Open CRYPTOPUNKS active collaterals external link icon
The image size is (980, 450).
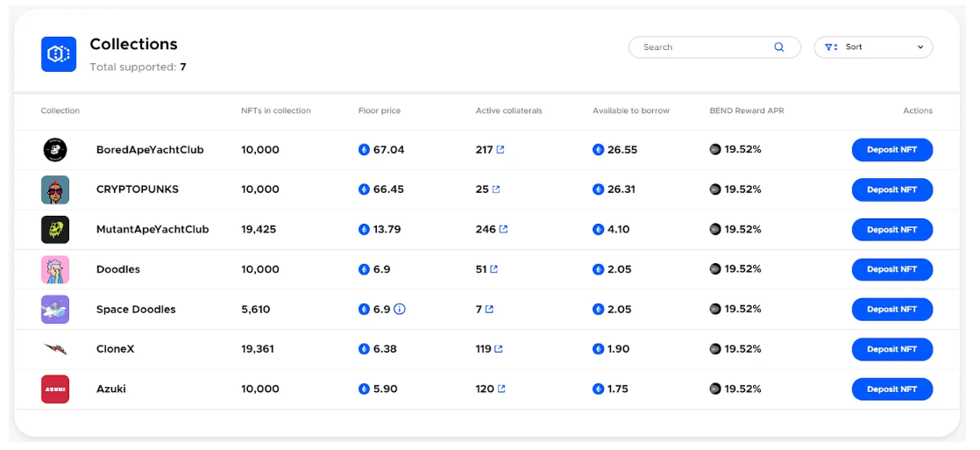tap(496, 189)
